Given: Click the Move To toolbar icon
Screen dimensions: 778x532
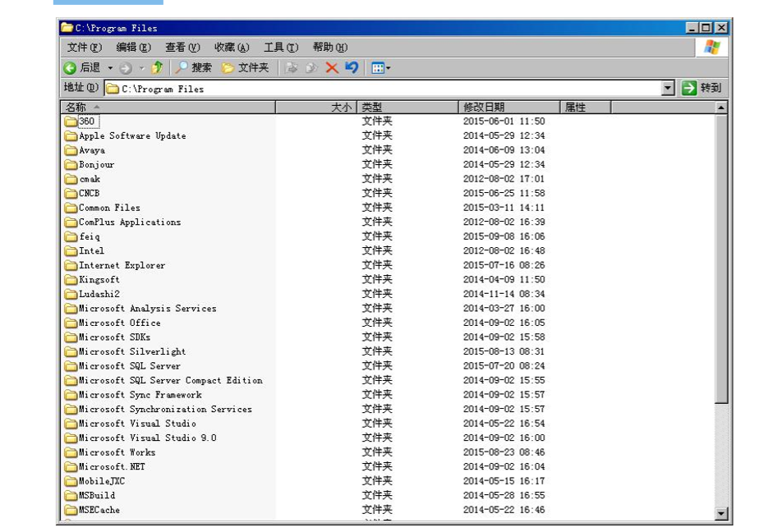Looking at the screenshot, I should tap(292, 68).
